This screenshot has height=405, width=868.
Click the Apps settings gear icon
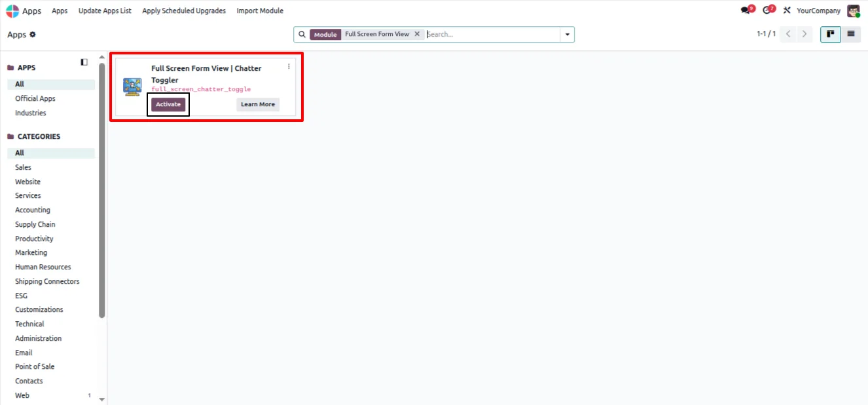point(33,35)
